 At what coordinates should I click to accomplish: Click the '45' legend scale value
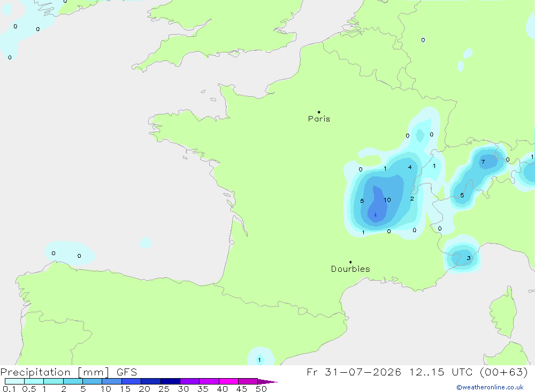pos(242,389)
